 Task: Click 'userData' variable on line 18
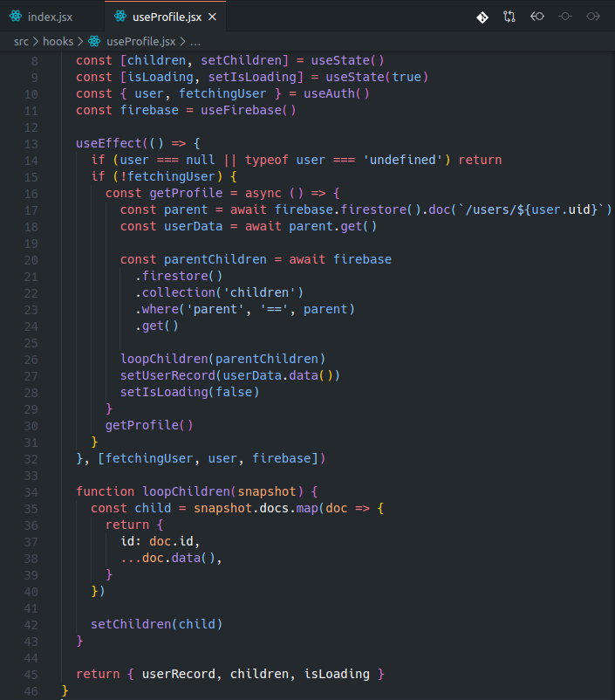pyautogui.click(x=194, y=227)
